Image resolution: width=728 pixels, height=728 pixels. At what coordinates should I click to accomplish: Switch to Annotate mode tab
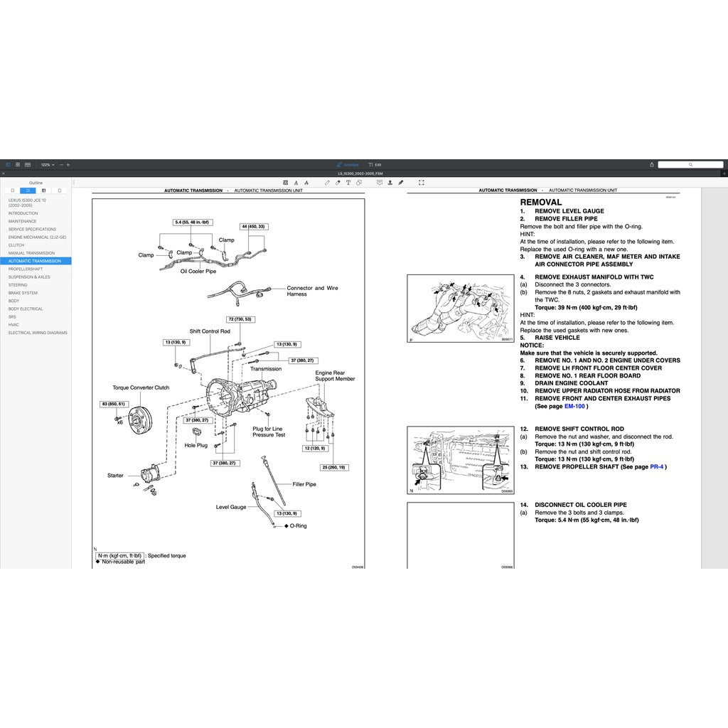pos(348,164)
